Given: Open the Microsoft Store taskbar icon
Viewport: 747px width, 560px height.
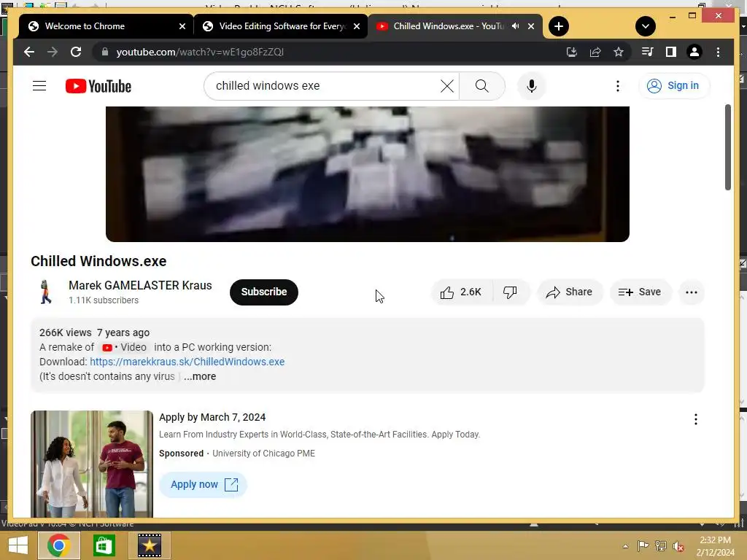Looking at the screenshot, I should (104, 545).
